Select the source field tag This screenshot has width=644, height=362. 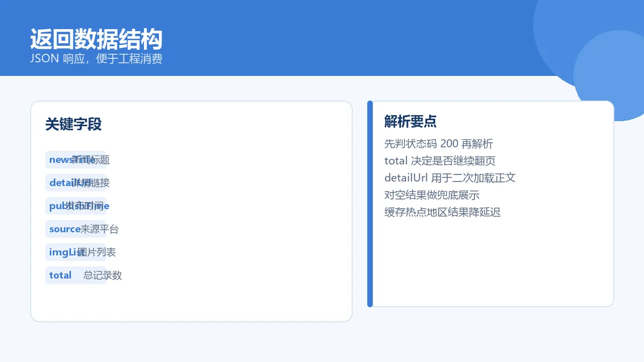point(75,229)
